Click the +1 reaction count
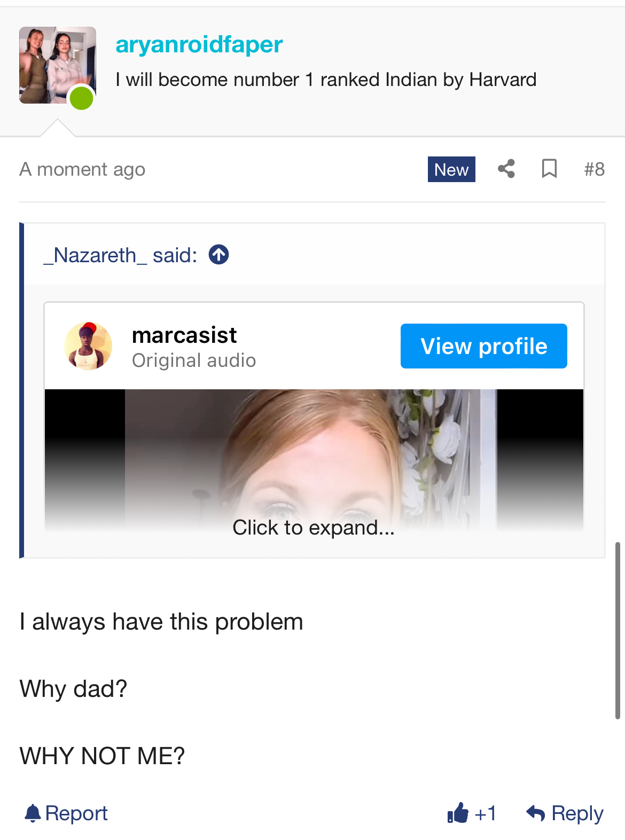 (485, 813)
